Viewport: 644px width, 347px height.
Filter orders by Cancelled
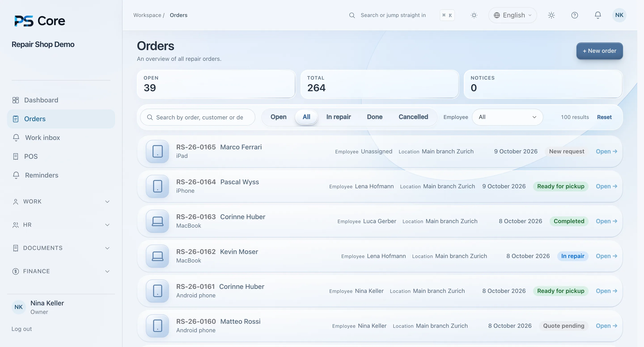click(x=413, y=117)
